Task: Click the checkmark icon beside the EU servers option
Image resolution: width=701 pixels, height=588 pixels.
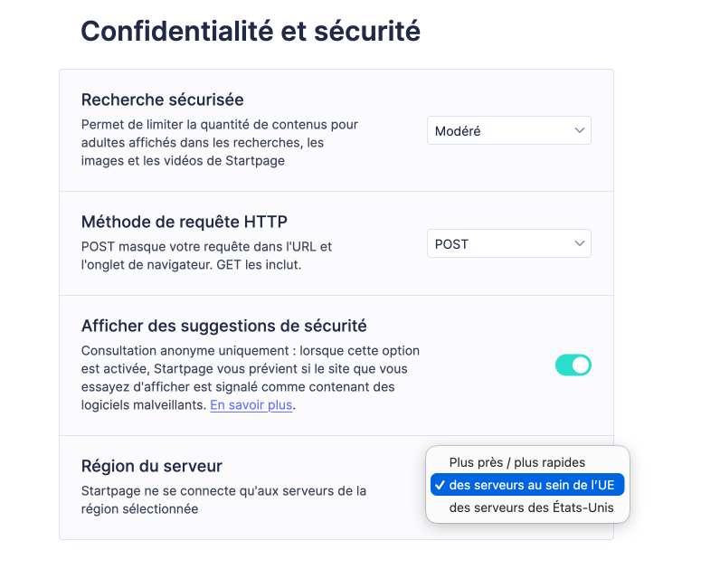Action: pos(440,485)
